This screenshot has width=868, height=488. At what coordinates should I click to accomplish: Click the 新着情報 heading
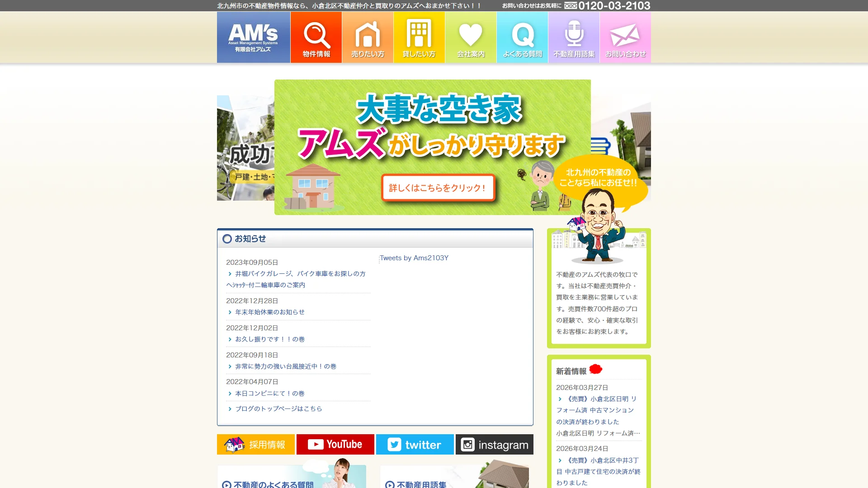[x=571, y=371]
